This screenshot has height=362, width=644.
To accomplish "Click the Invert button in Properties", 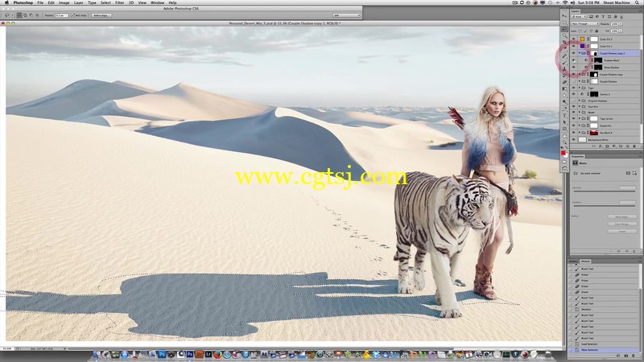I will (x=622, y=232).
